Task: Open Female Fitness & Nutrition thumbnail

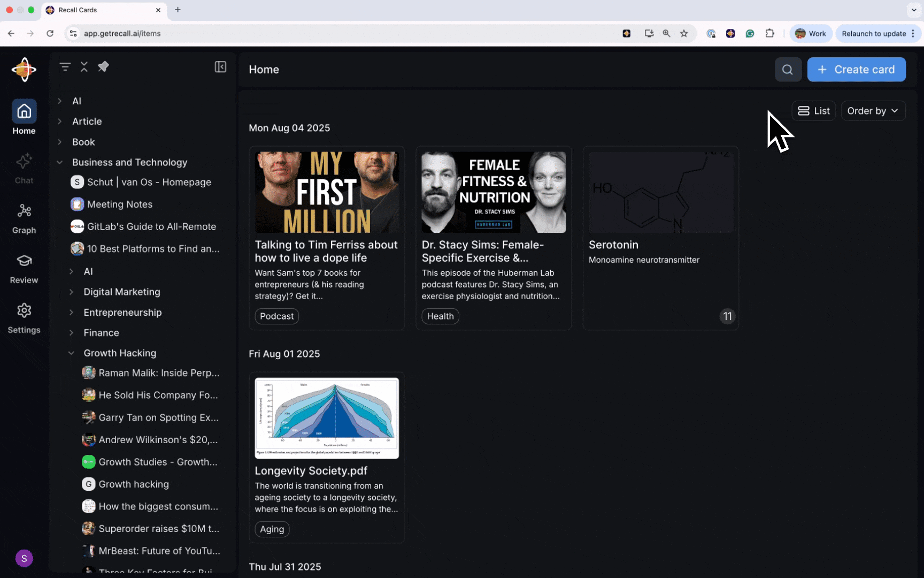Action: [x=494, y=192]
